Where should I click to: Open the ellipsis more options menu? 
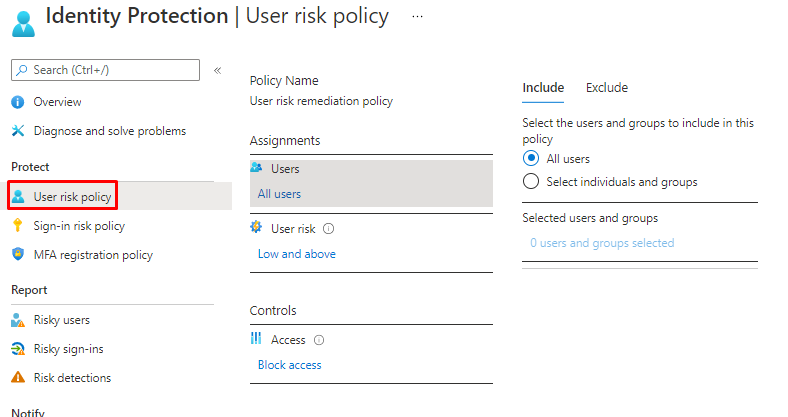click(x=418, y=17)
